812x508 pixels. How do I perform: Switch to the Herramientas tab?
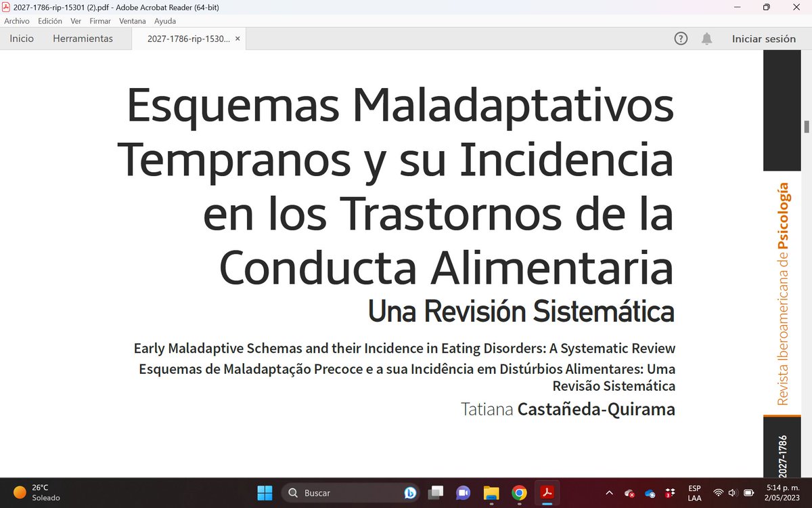pos(83,39)
